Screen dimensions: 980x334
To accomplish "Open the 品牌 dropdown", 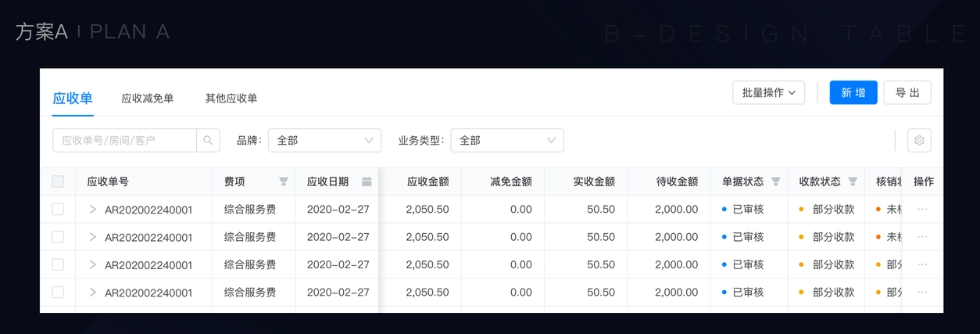I will [x=324, y=141].
